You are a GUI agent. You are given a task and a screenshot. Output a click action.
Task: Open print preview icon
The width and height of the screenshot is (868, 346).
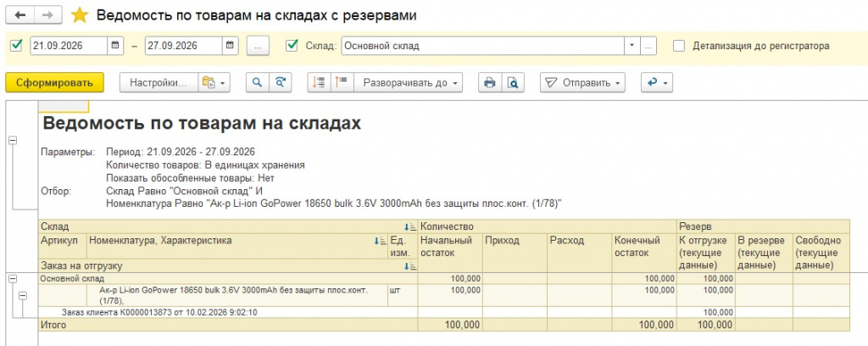[513, 82]
